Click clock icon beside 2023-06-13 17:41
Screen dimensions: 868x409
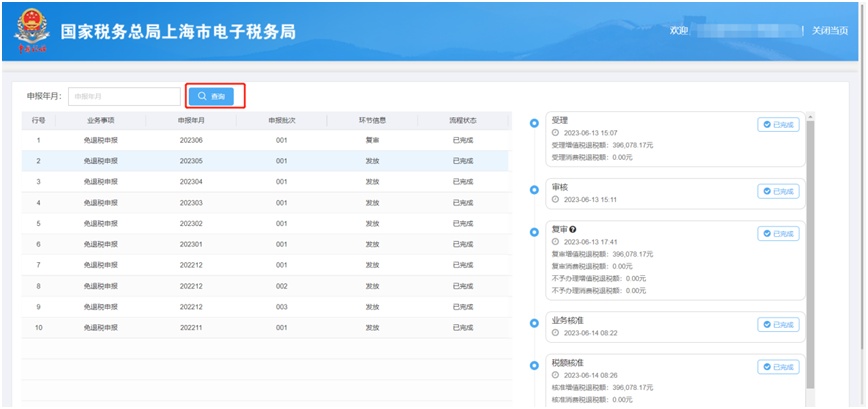pyautogui.click(x=555, y=242)
